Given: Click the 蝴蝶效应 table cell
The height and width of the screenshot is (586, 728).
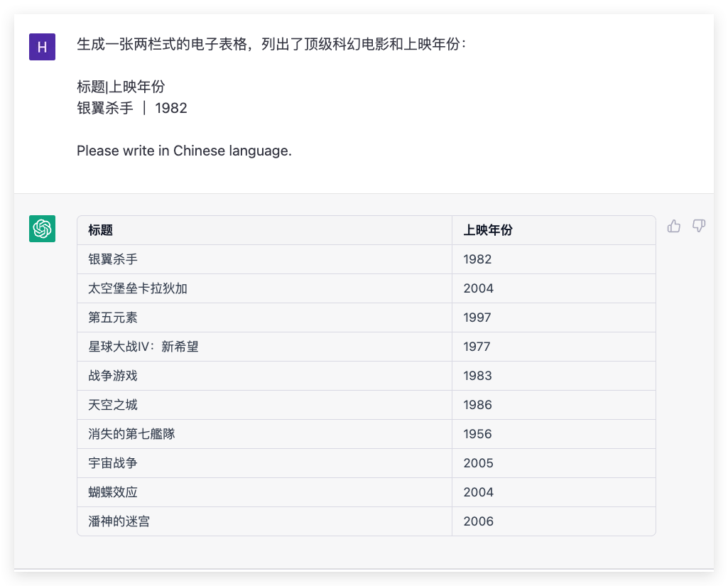Looking at the screenshot, I should coord(265,492).
